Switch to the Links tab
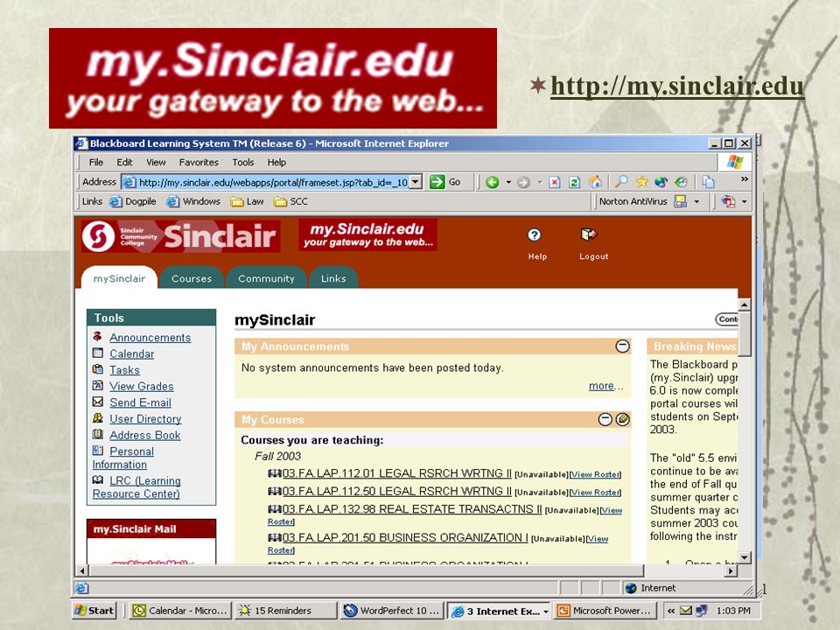The image size is (840, 630). [333, 278]
